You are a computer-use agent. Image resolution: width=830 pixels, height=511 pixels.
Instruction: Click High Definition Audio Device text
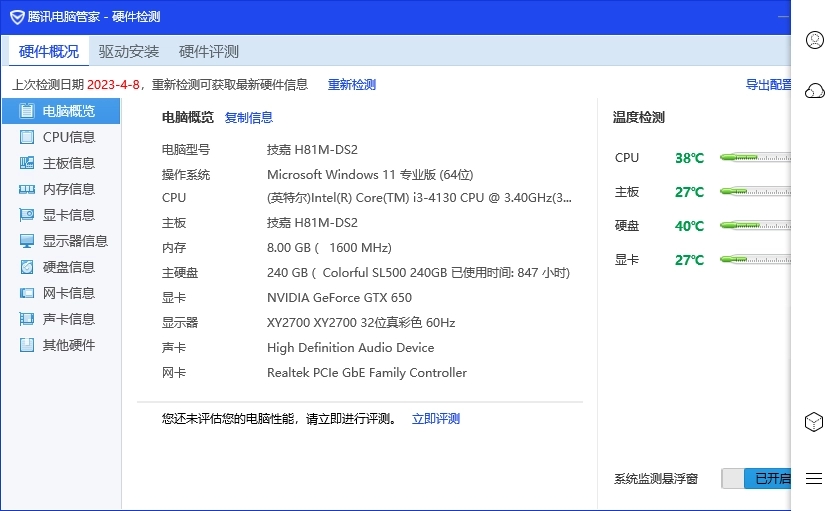point(350,347)
